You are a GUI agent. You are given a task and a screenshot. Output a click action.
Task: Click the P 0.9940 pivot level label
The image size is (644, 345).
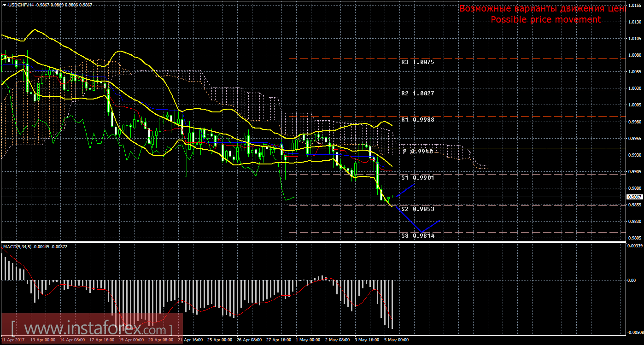(417, 151)
